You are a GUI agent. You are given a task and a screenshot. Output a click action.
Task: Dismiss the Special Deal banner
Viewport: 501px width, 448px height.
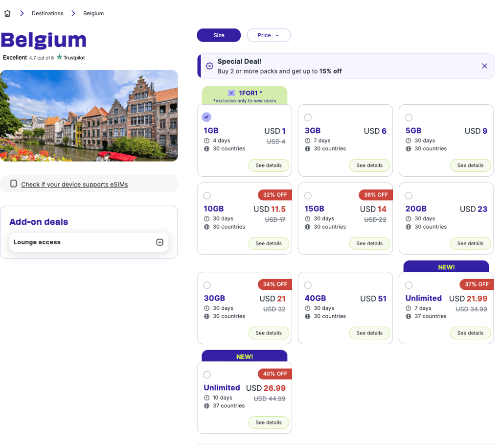[484, 66]
